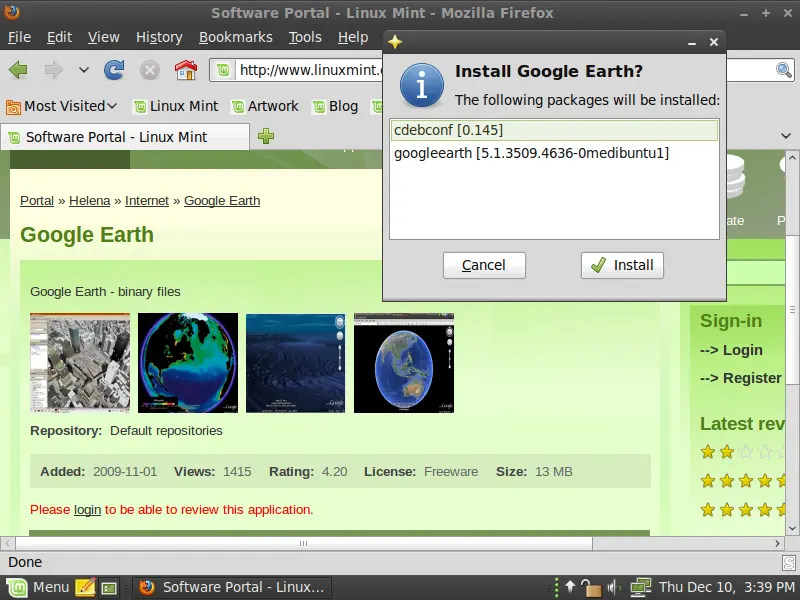This screenshot has height=600, width=800.
Task: Click the URL address field
Action: (x=310, y=70)
